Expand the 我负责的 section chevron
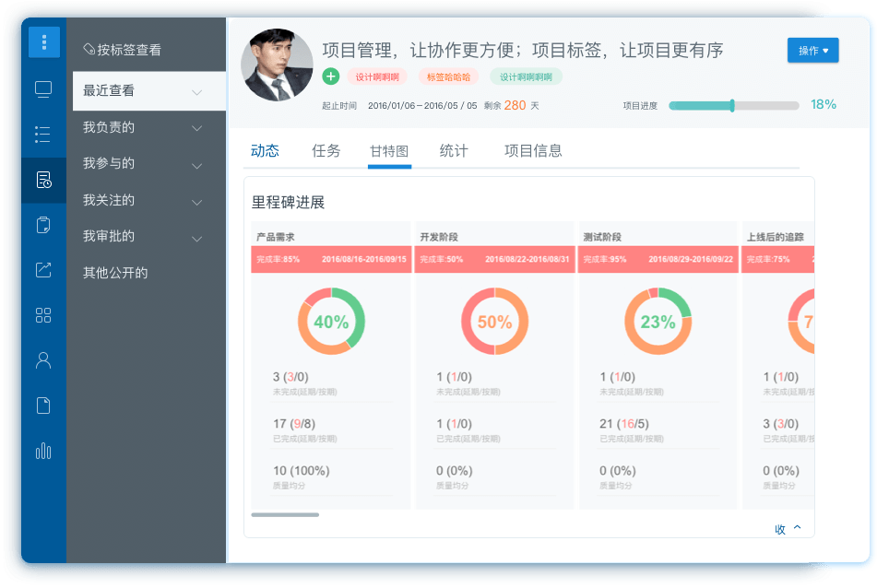The width and height of the screenshot is (877, 588). [196, 128]
